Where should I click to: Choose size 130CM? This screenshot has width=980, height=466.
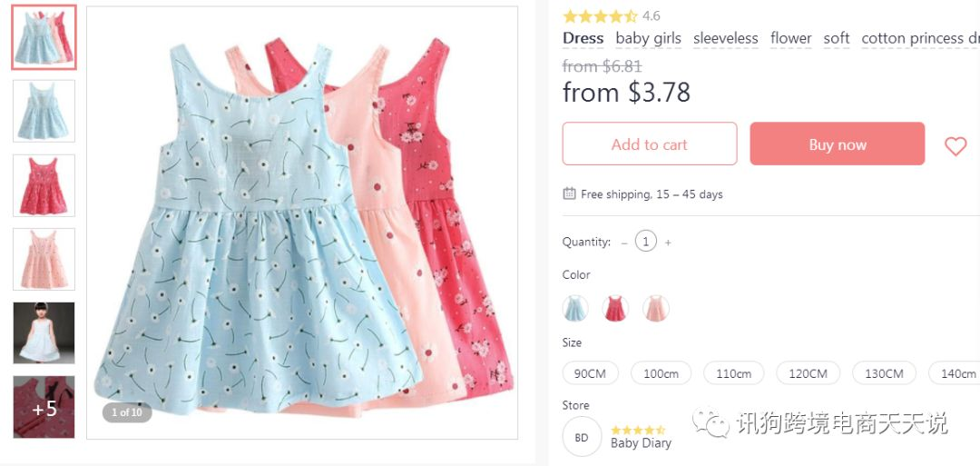point(885,373)
